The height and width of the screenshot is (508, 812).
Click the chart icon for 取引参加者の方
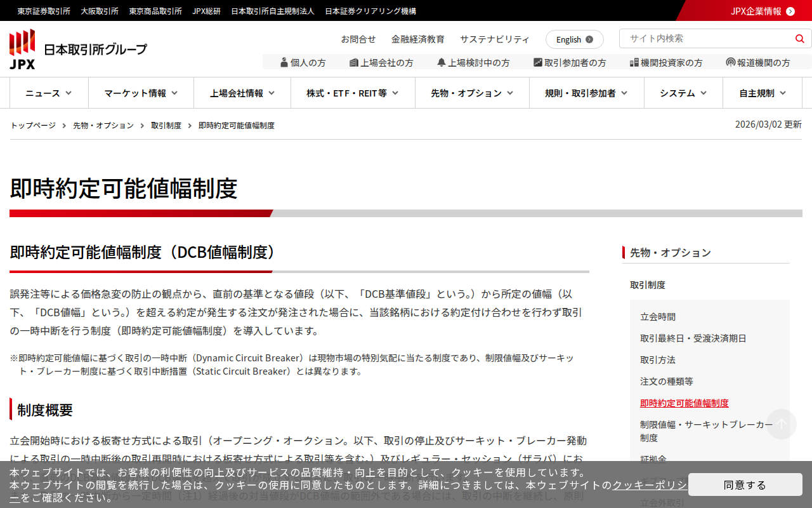tap(538, 62)
